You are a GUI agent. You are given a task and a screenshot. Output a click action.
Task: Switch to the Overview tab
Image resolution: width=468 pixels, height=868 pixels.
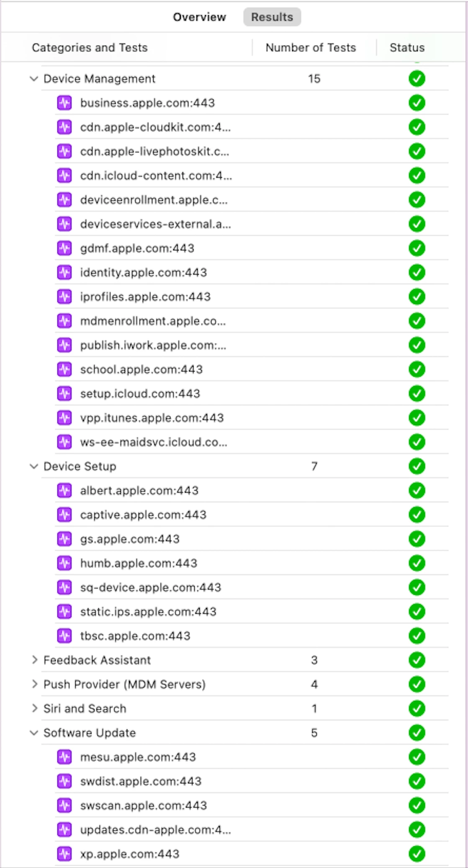click(199, 17)
